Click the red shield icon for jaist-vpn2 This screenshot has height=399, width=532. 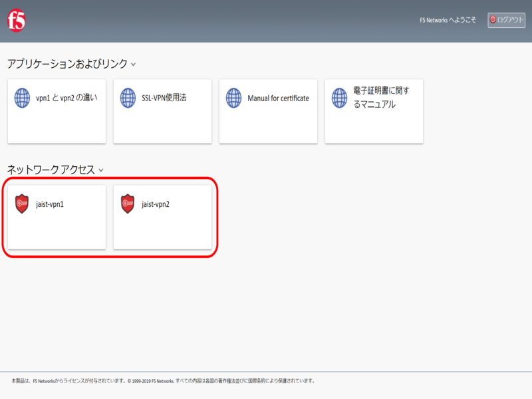(x=128, y=203)
